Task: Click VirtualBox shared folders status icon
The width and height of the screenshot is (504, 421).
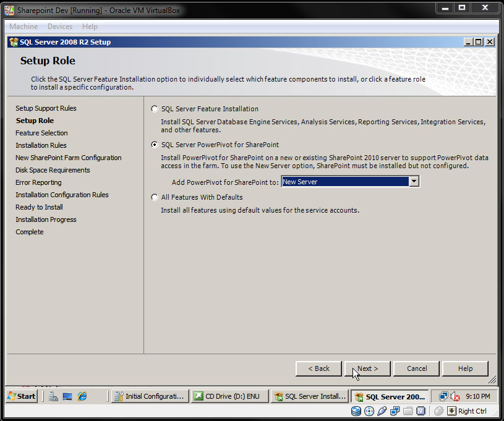Action: click(x=408, y=411)
